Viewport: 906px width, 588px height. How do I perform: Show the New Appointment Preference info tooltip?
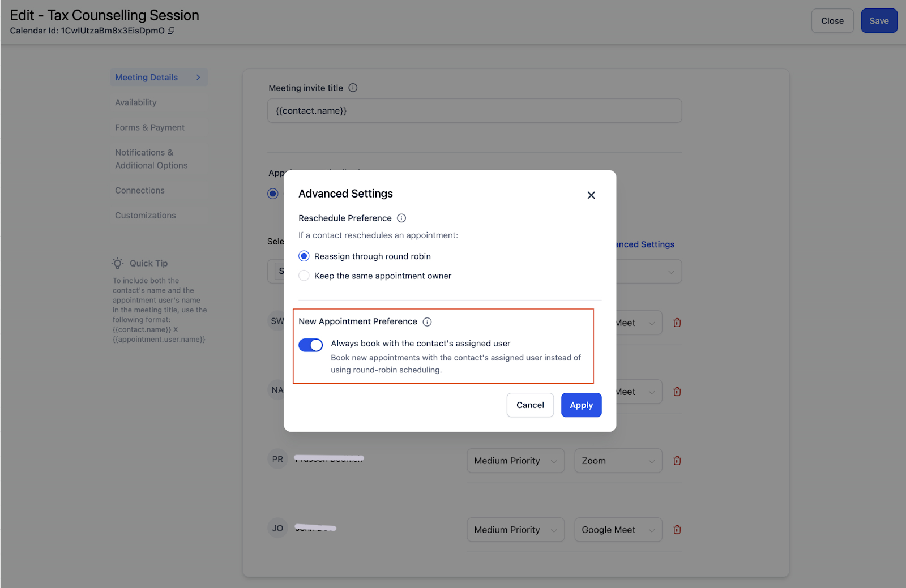pyautogui.click(x=428, y=322)
